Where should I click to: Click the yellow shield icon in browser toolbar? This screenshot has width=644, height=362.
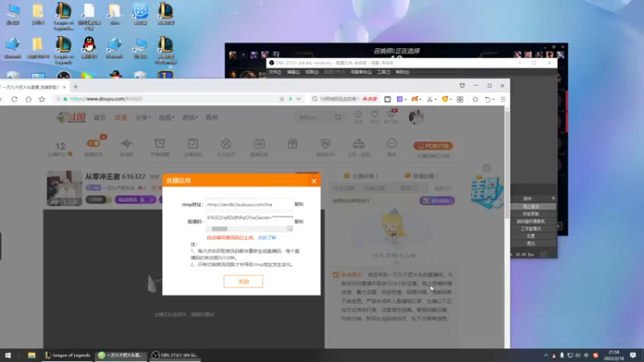tap(445, 99)
